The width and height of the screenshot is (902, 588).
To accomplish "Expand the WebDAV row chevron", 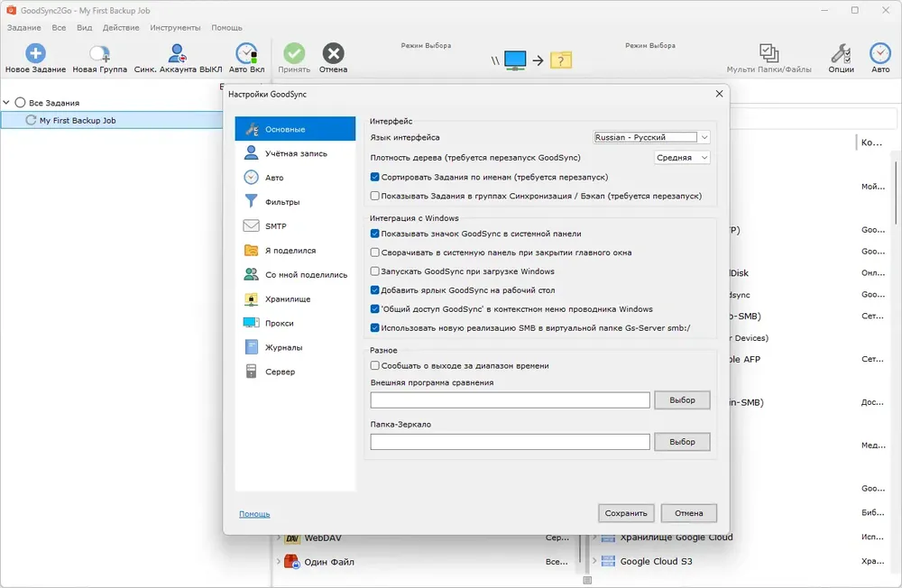I will pyautogui.click(x=279, y=537).
